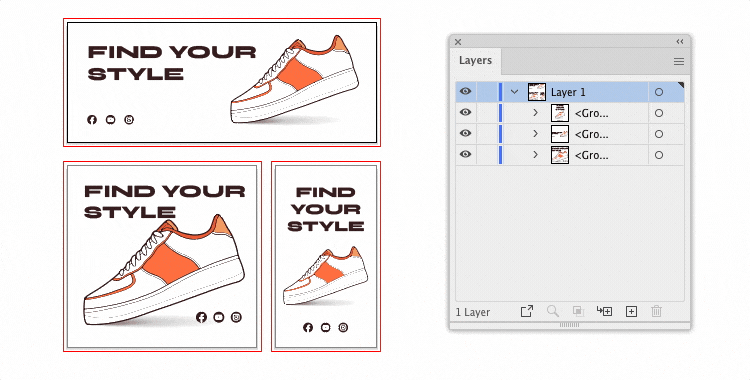Click the Locate Object magnifier icon
This screenshot has height=380, width=750.
(x=553, y=312)
